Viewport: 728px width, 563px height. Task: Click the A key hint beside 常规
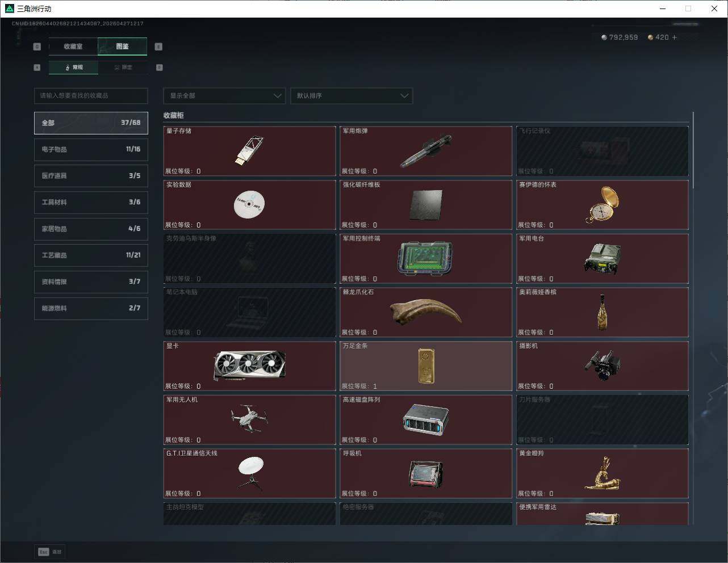pos(37,68)
